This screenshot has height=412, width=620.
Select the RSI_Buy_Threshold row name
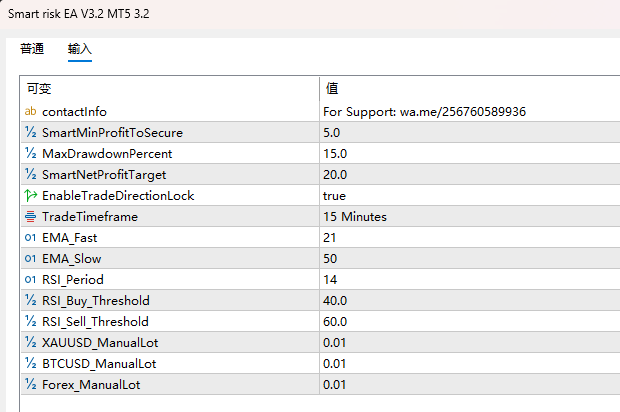[96, 300]
